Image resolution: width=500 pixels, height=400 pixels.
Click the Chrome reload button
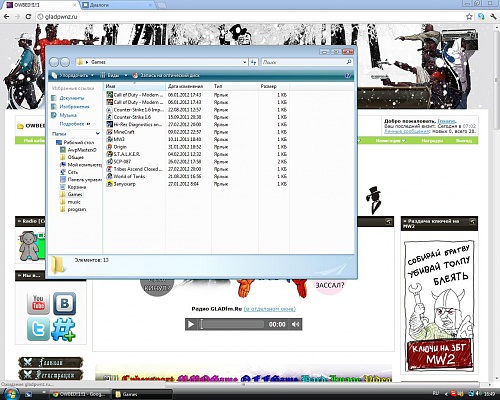tap(29, 16)
